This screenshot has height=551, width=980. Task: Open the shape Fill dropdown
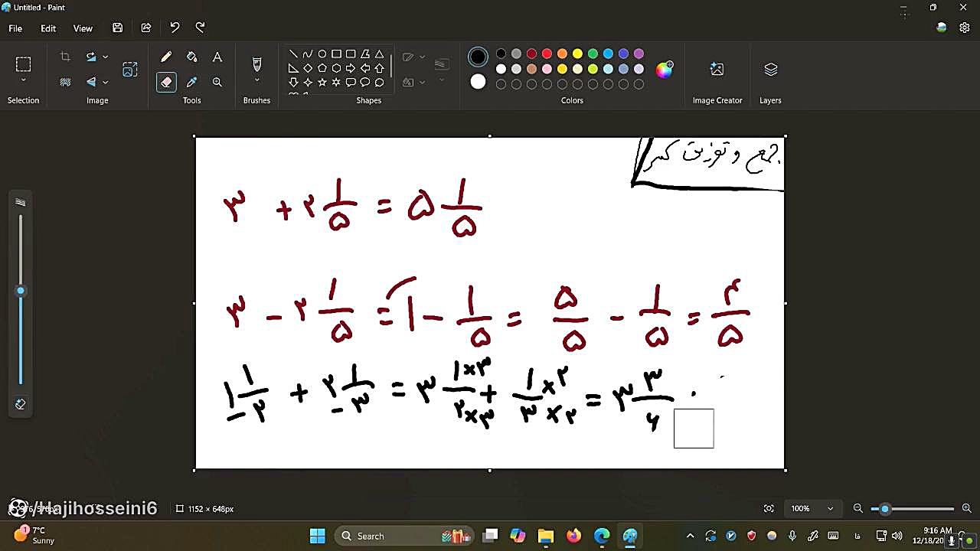(x=422, y=82)
